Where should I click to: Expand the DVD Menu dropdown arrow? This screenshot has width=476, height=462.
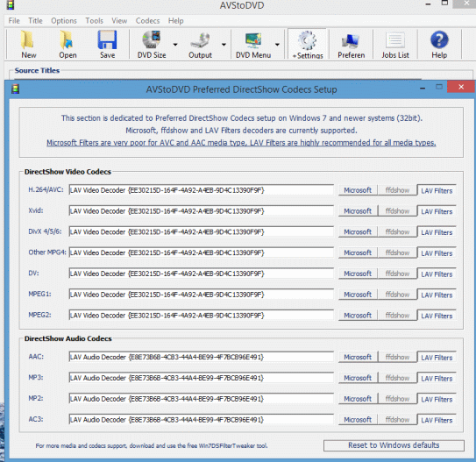point(277,45)
